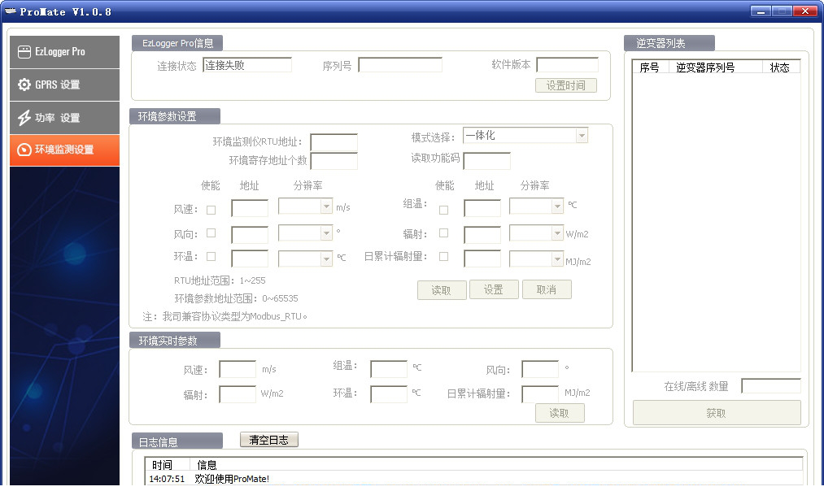Enable the 辐射 checkbox

tap(443, 232)
